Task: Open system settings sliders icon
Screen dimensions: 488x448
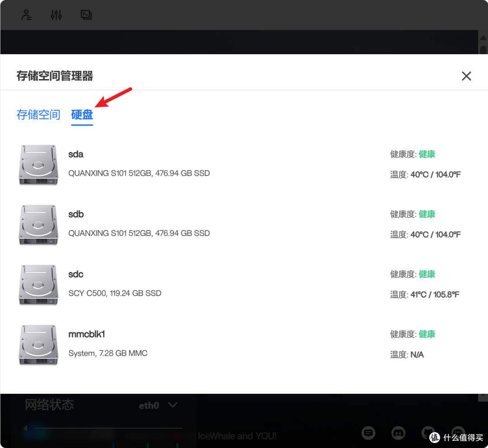Action: coord(56,15)
